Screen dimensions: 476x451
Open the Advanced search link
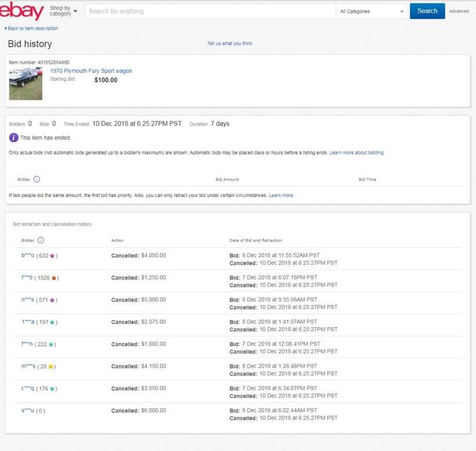click(458, 11)
